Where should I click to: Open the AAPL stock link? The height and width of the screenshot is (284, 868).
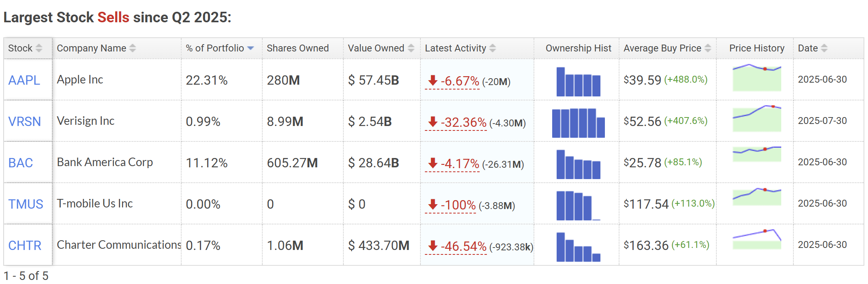[x=24, y=80]
